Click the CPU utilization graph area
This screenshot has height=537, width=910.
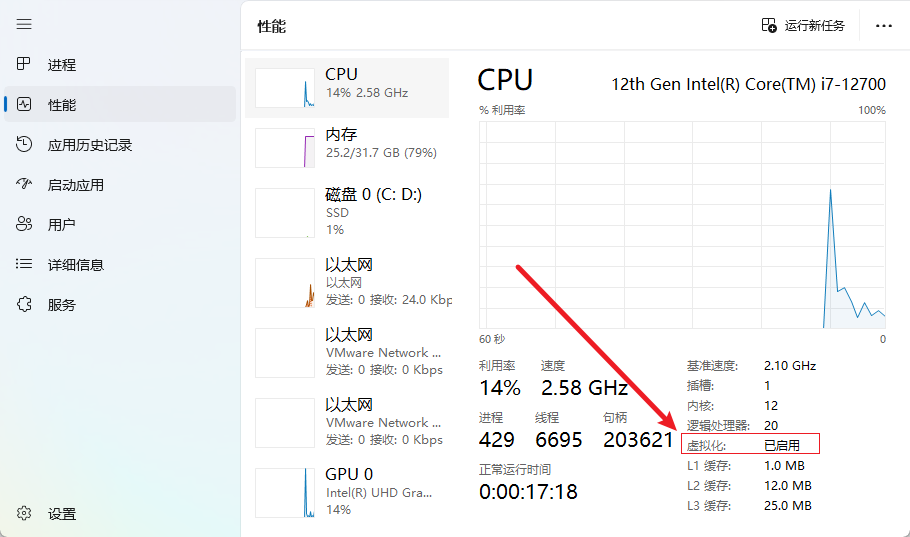point(682,225)
